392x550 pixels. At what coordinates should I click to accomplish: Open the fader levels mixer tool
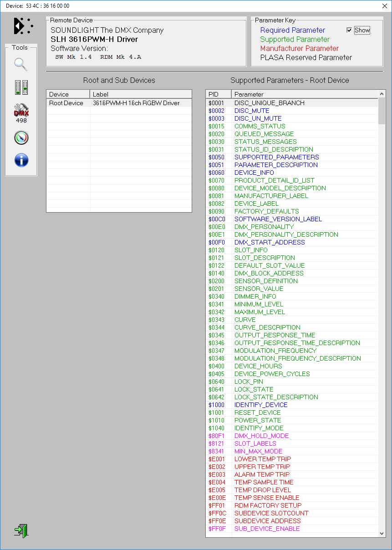click(21, 87)
